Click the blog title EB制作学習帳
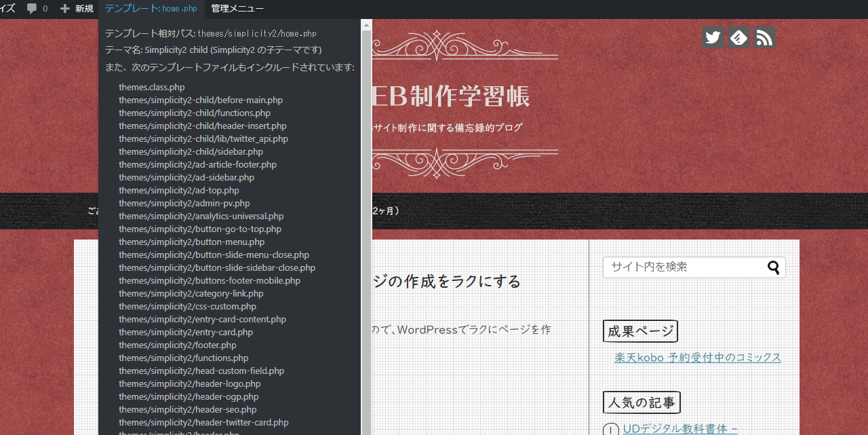 click(x=451, y=97)
